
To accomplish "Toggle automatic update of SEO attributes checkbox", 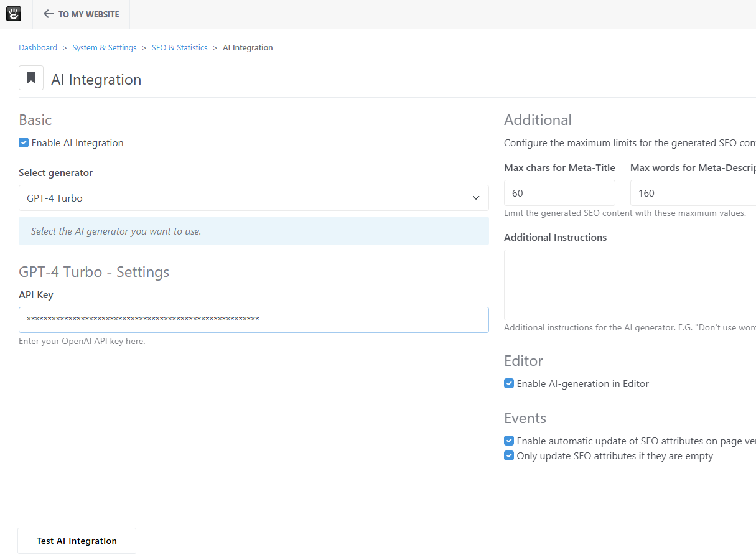I will coord(509,441).
